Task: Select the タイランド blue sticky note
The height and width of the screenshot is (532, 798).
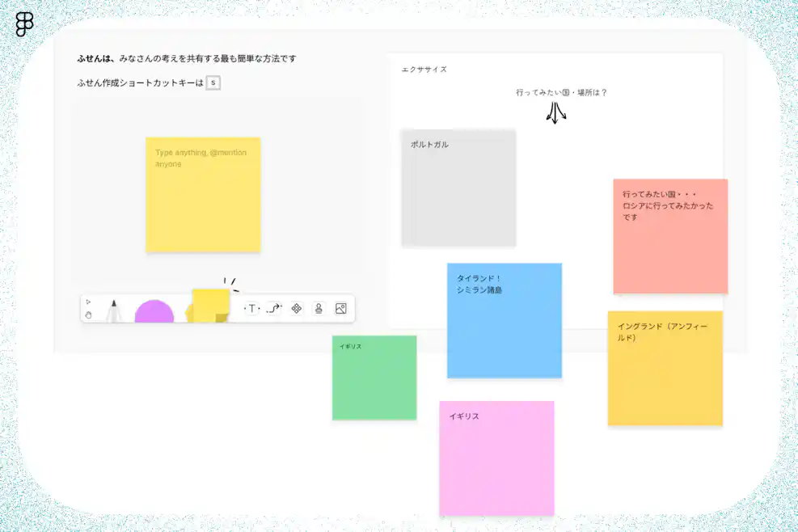Action: 504,320
